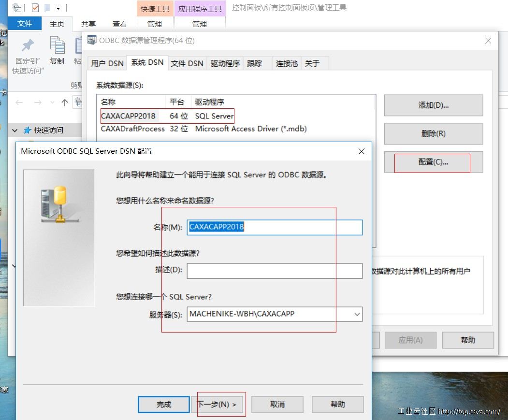Switch to the Share ribbon tab
Viewport: 508px width, 420px height.
click(88, 24)
